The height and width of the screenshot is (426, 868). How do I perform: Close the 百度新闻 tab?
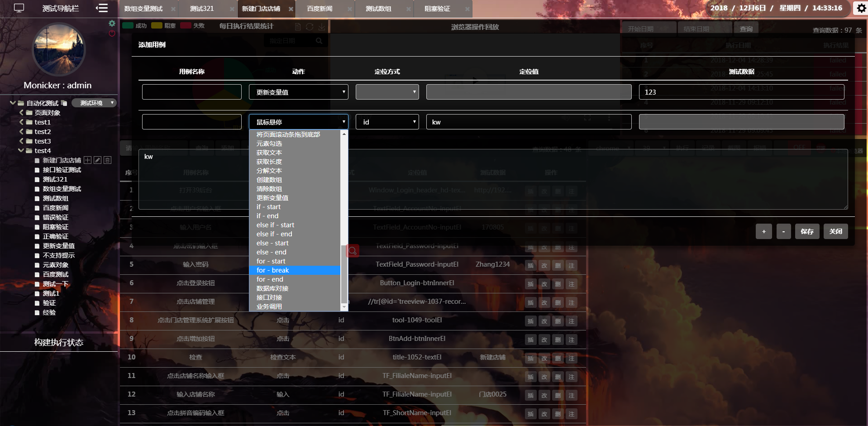click(349, 9)
